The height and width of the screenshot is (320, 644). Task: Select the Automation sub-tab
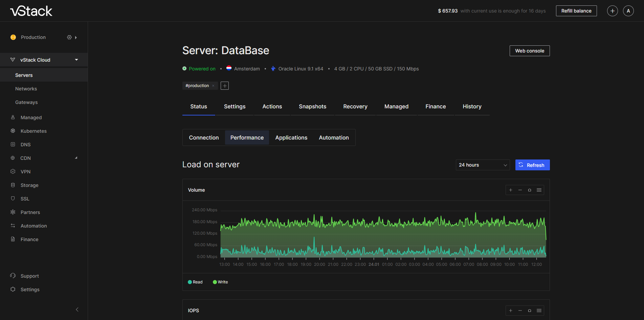point(334,137)
